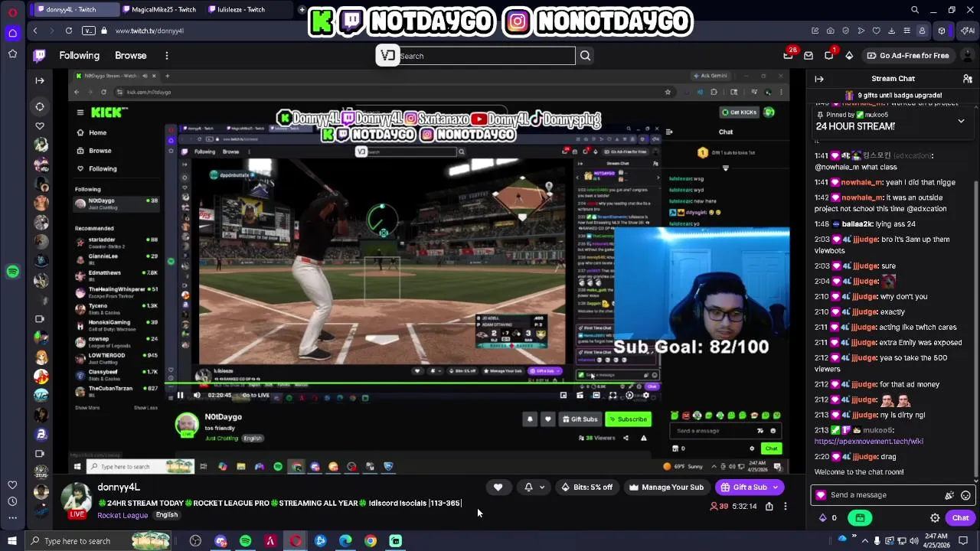Collapse the Stream Chat panel
This screenshot has height=551, width=980.
coord(819,79)
